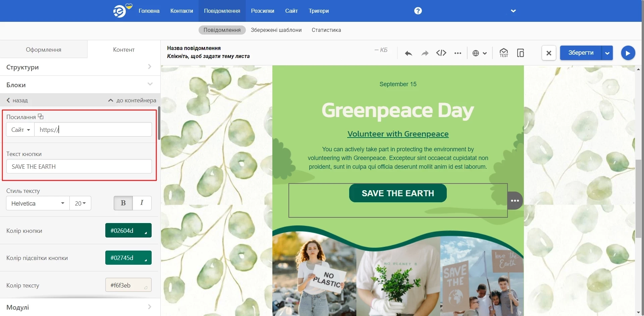Image resolution: width=644 pixels, height=316 pixels.
Task: Click the globe language icon
Action: click(x=476, y=53)
